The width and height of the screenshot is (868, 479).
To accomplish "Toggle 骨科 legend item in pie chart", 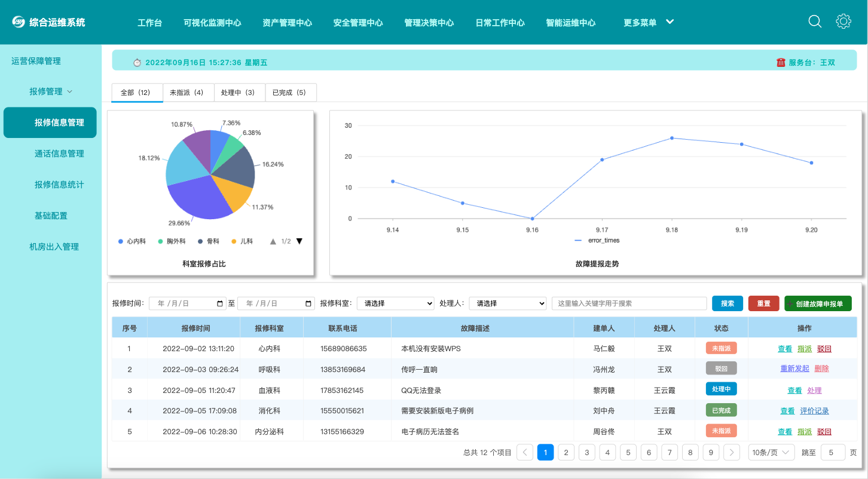I will (209, 241).
